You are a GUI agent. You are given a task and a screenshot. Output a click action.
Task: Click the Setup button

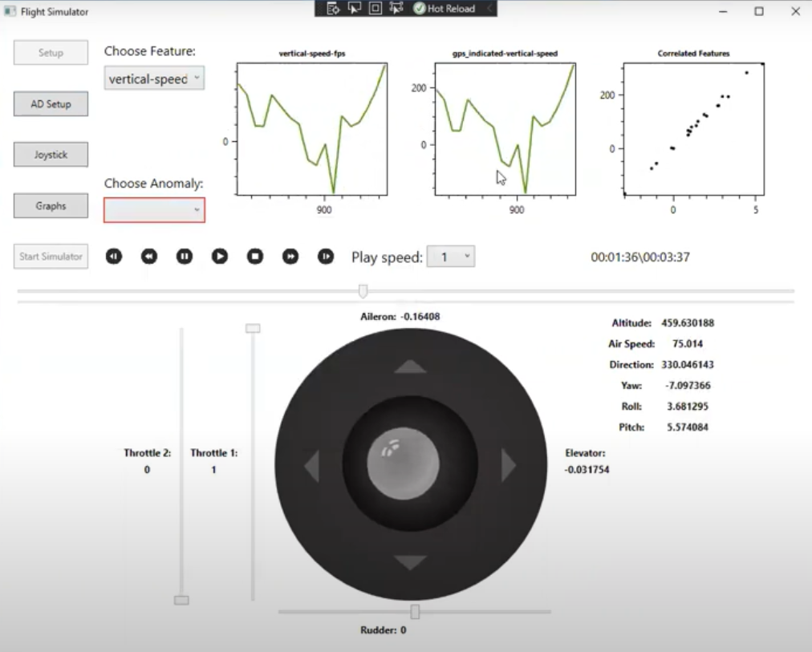[51, 52]
